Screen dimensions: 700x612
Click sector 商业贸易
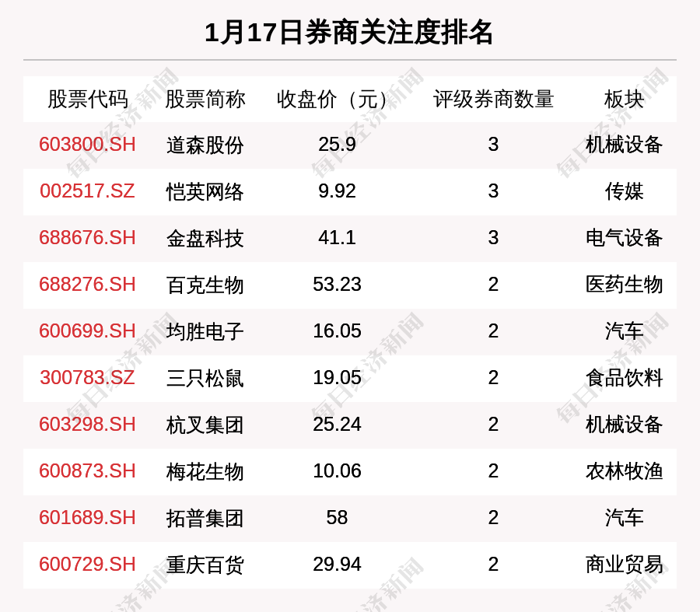(624, 565)
